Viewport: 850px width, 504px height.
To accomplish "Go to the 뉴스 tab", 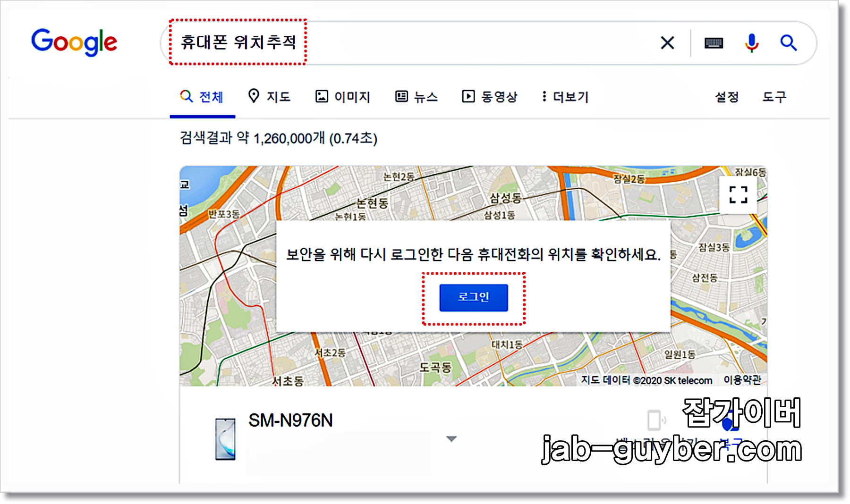I will [x=416, y=97].
